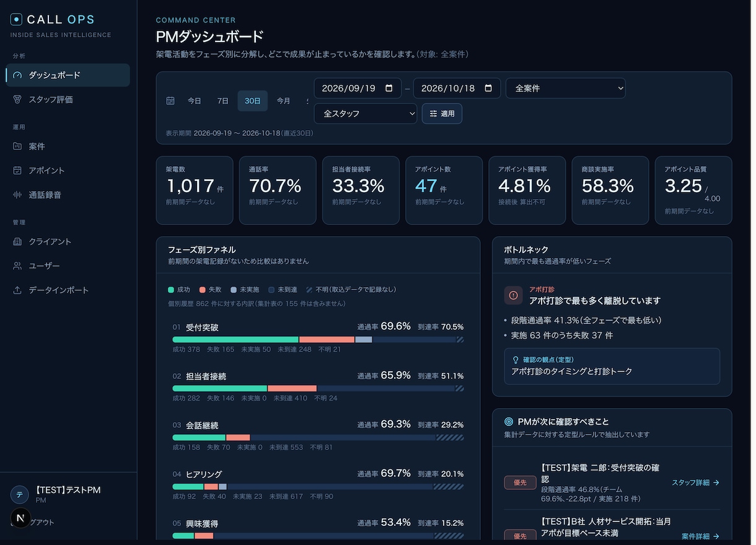Open the 全案件 project dropdown
Image resolution: width=756 pixels, height=545 pixels.
tap(566, 88)
